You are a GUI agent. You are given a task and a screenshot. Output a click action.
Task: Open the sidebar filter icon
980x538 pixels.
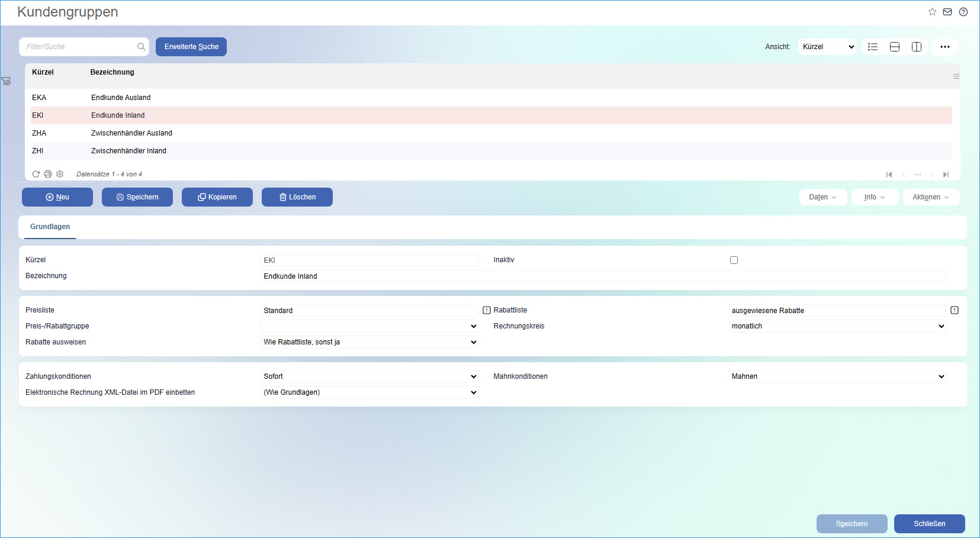coord(6,81)
